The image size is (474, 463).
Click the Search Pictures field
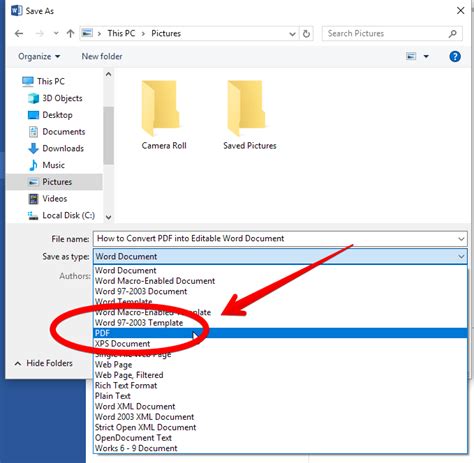(392, 33)
